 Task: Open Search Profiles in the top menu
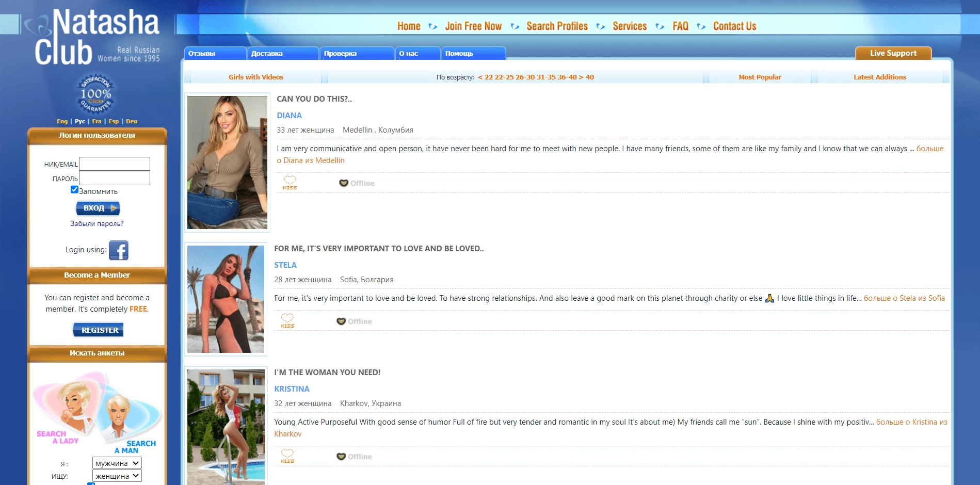[557, 26]
